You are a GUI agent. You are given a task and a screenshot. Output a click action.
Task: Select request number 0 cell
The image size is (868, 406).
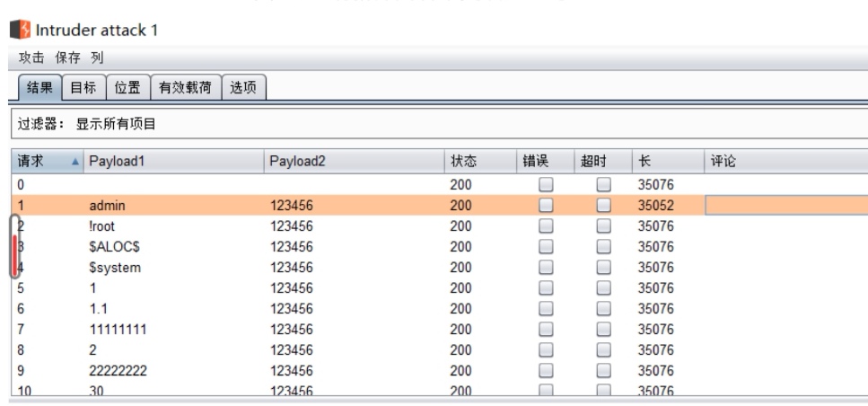point(21,184)
